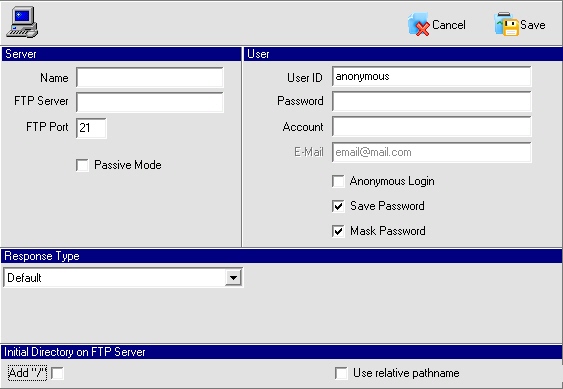Click into the FTP Server field
Screen dimensions: 563x389
(x=150, y=102)
